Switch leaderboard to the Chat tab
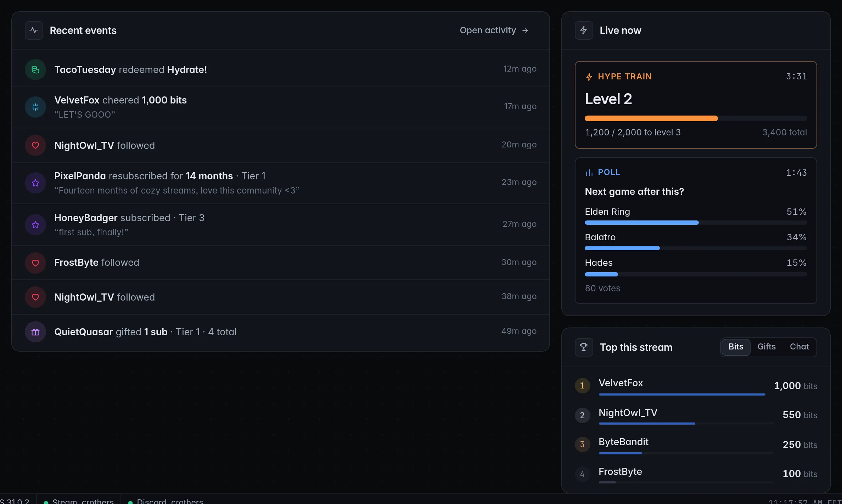Screen dimensions: 842x504 point(799,347)
